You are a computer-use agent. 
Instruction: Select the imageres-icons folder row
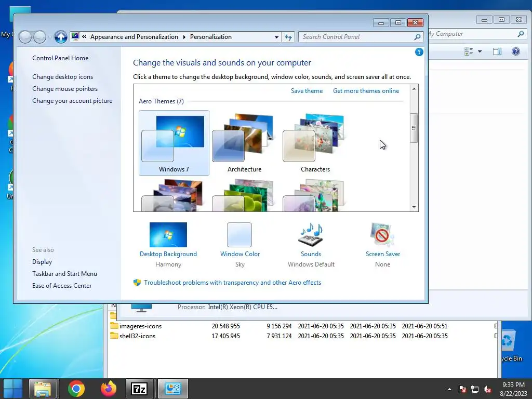click(302, 326)
